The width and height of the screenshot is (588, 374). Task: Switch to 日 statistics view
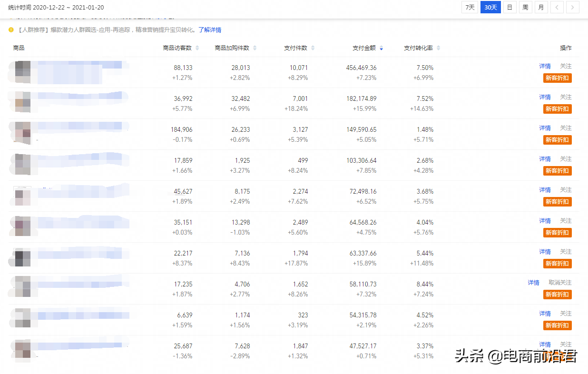tap(510, 7)
